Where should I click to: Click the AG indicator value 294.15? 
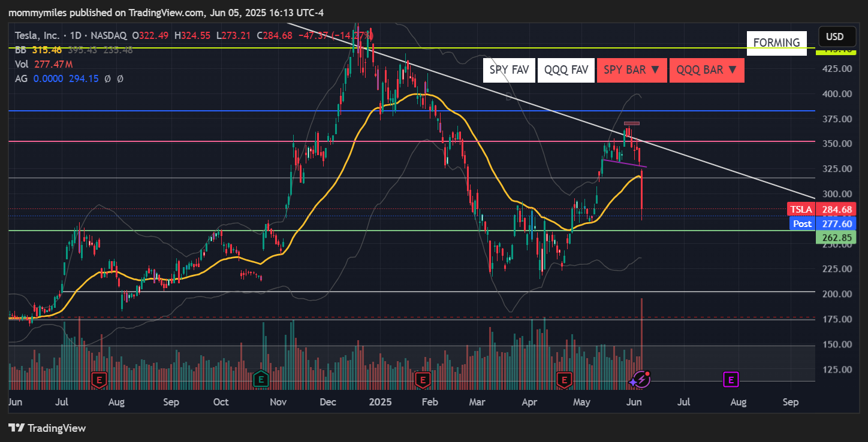(83, 78)
